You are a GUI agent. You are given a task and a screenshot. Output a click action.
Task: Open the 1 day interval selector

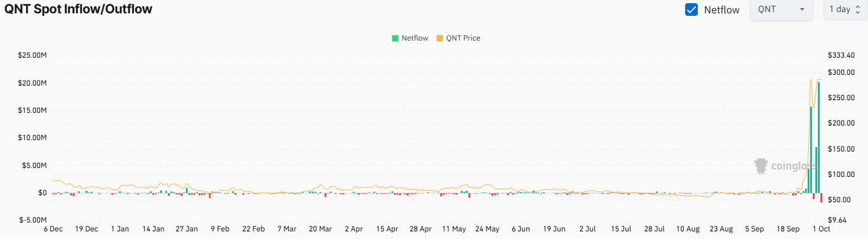coord(845,10)
